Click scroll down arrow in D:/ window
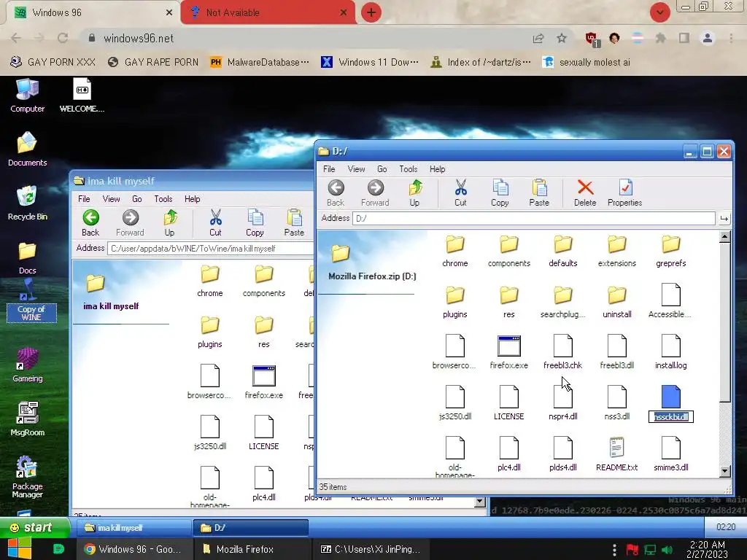 [x=724, y=472]
